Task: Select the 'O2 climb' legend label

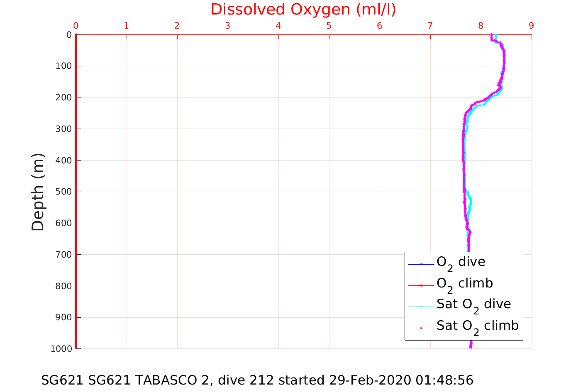Action: [x=464, y=284]
